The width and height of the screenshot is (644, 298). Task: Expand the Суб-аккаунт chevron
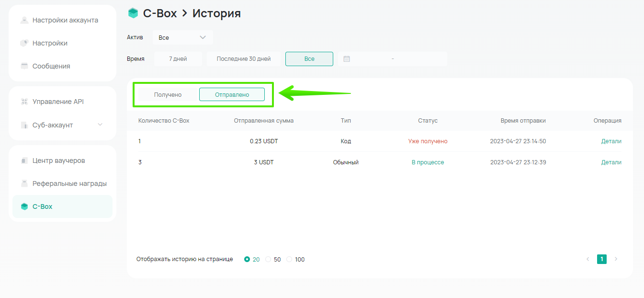[100, 125]
